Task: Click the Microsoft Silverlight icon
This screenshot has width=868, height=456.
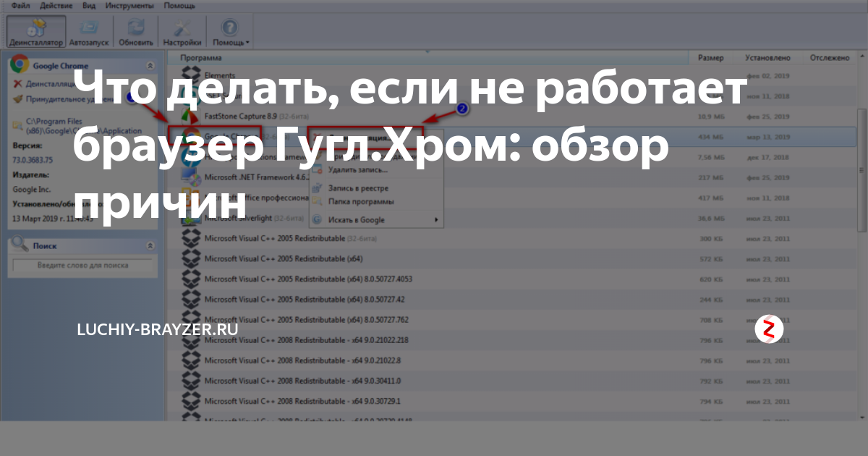Action: [x=190, y=217]
